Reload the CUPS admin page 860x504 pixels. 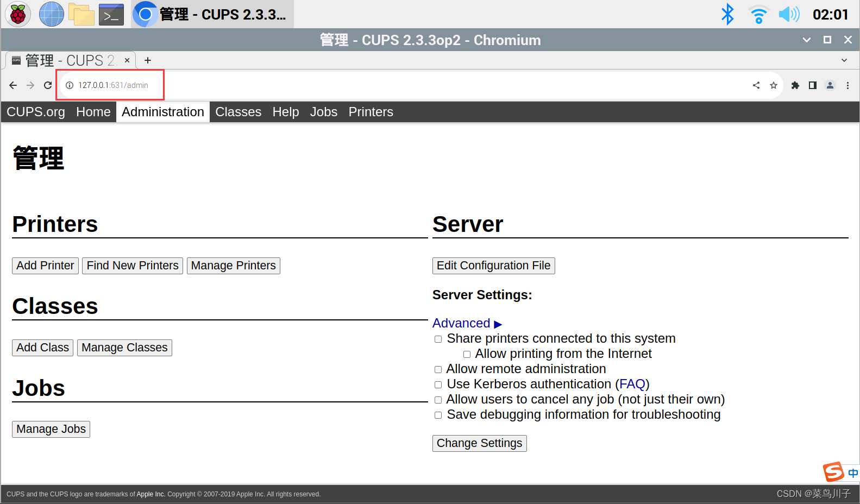pyautogui.click(x=48, y=85)
